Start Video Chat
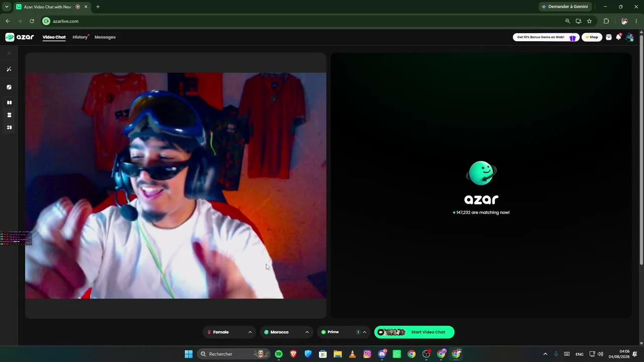The width and height of the screenshot is (644, 362). click(414, 332)
